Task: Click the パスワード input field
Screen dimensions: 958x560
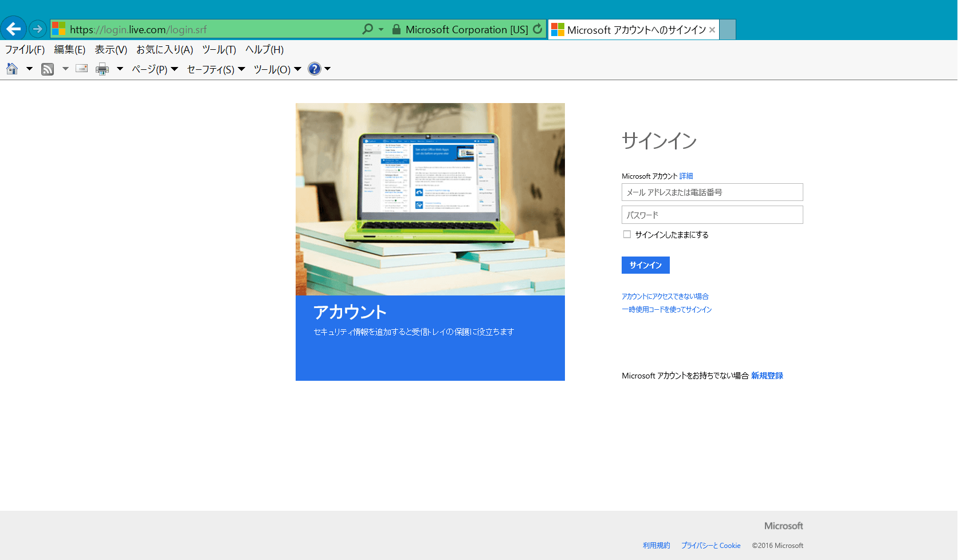Action: (712, 215)
